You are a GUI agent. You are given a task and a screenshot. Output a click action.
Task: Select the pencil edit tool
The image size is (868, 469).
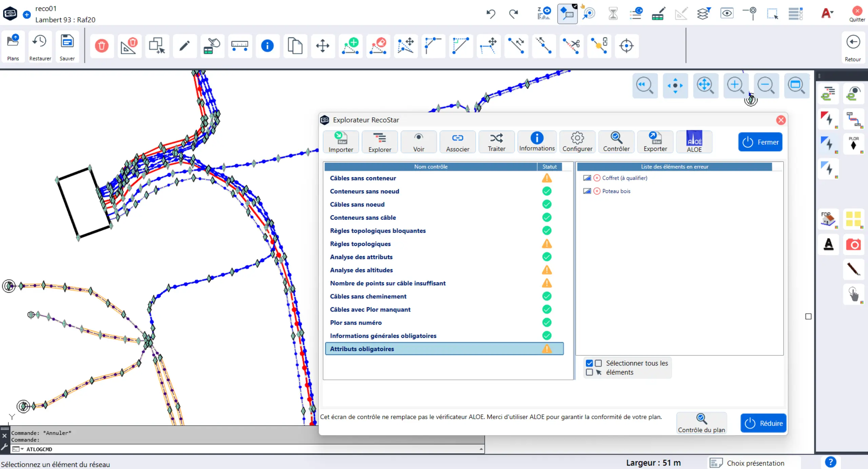click(x=184, y=46)
